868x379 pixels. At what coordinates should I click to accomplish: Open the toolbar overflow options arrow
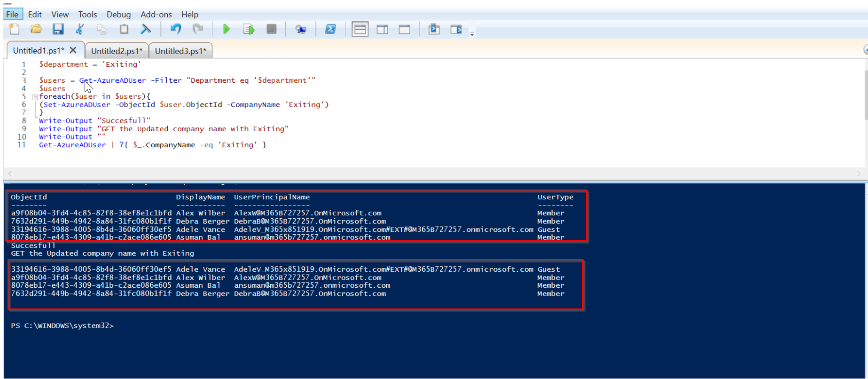pyautogui.click(x=472, y=33)
